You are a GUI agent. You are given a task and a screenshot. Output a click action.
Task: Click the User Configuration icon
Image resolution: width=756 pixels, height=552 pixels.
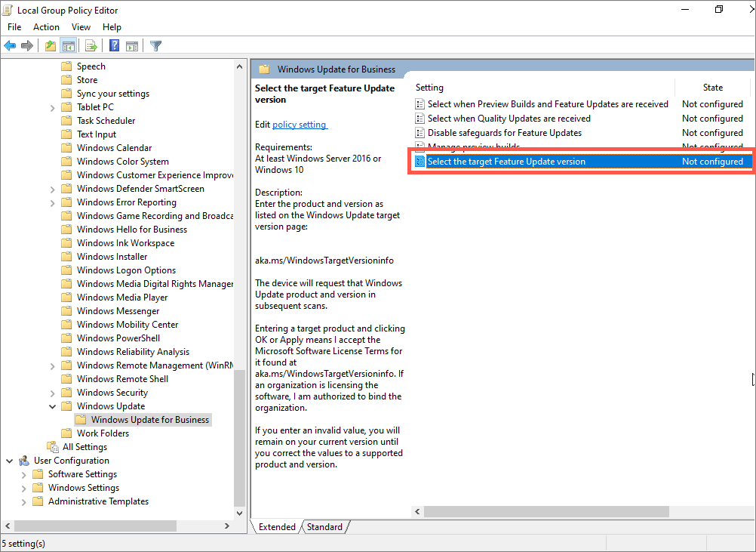(x=23, y=461)
